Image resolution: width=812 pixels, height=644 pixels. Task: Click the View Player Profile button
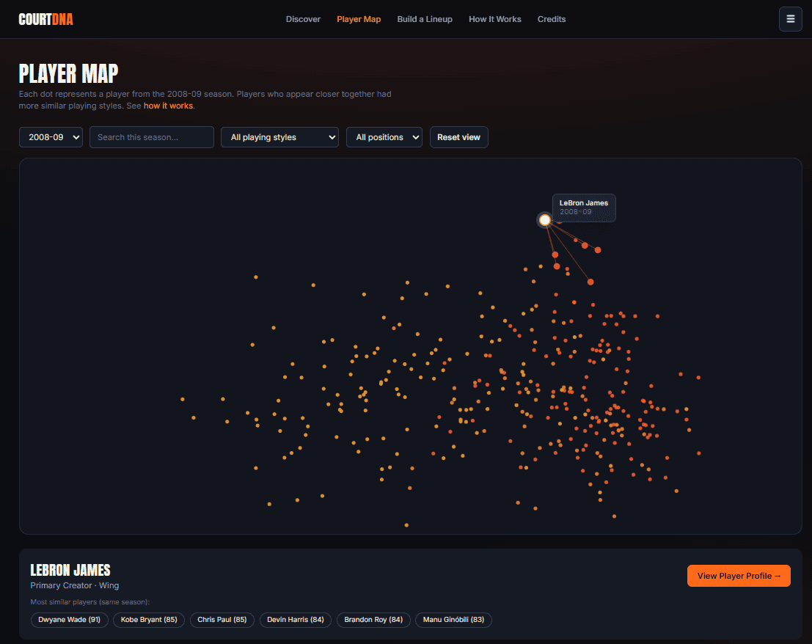(739, 576)
